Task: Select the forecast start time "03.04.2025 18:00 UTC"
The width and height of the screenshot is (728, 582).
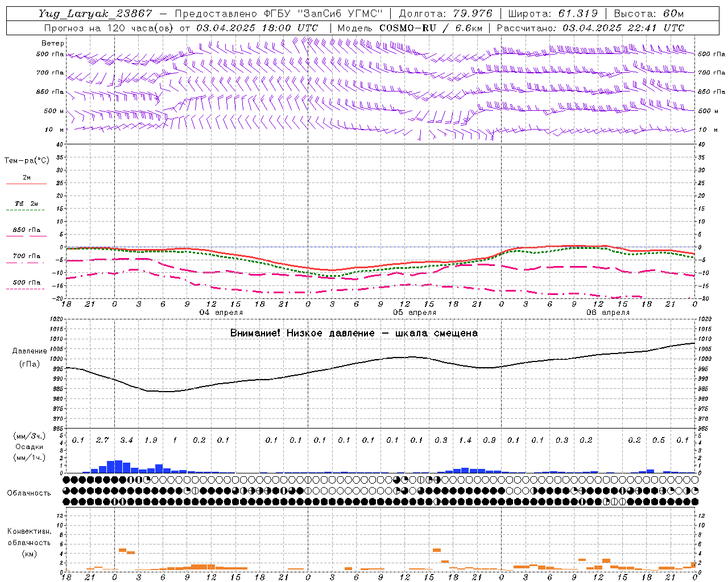Action: pyautogui.click(x=257, y=28)
